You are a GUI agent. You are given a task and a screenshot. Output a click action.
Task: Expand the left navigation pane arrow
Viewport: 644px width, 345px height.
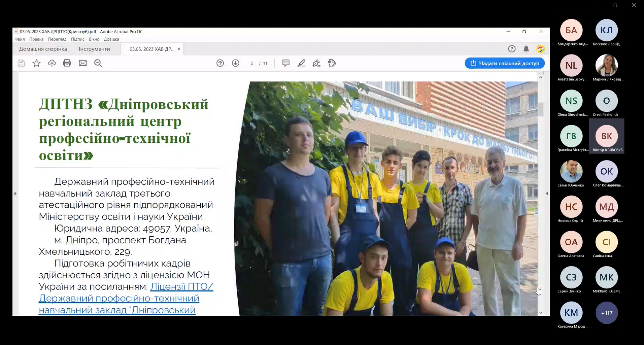point(15,194)
